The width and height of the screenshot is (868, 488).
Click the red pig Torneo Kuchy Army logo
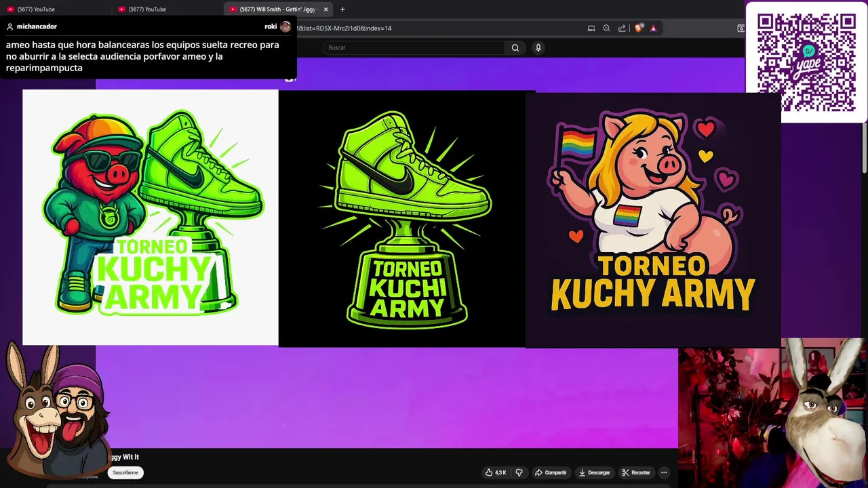[151, 218]
